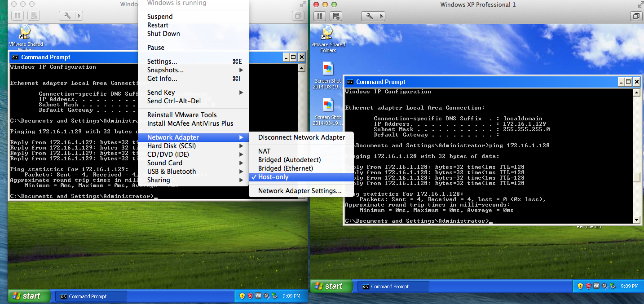
Task: Select NAT network mode
Action: [x=301, y=151]
